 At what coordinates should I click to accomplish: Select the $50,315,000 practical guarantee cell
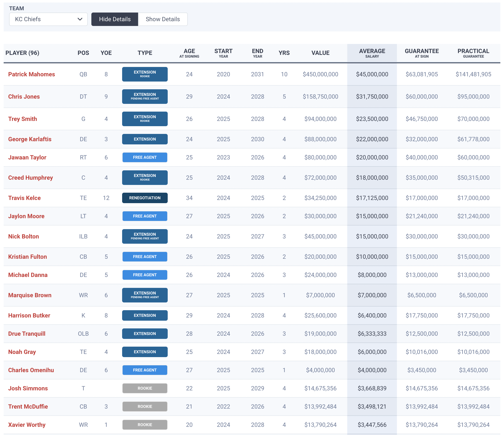pos(473,178)
